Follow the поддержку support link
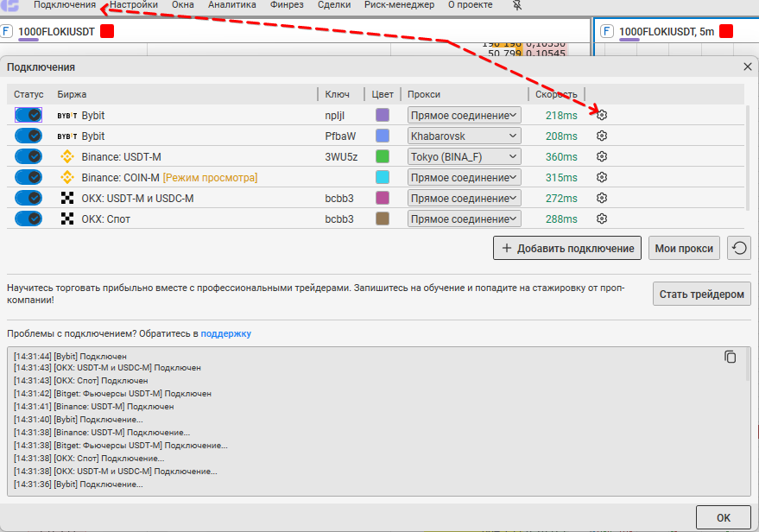 (x=226, y=333)
